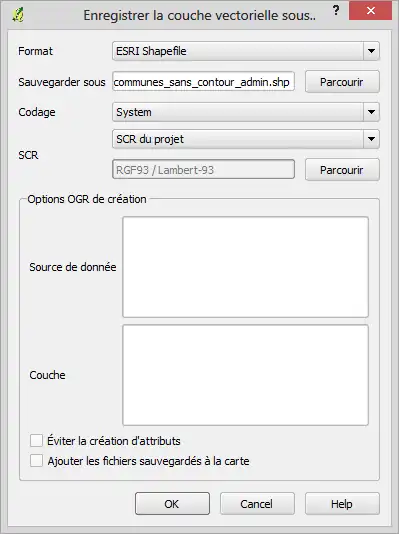
Task: Click inside the Source de donnée text area
Action: coord(245,267)
